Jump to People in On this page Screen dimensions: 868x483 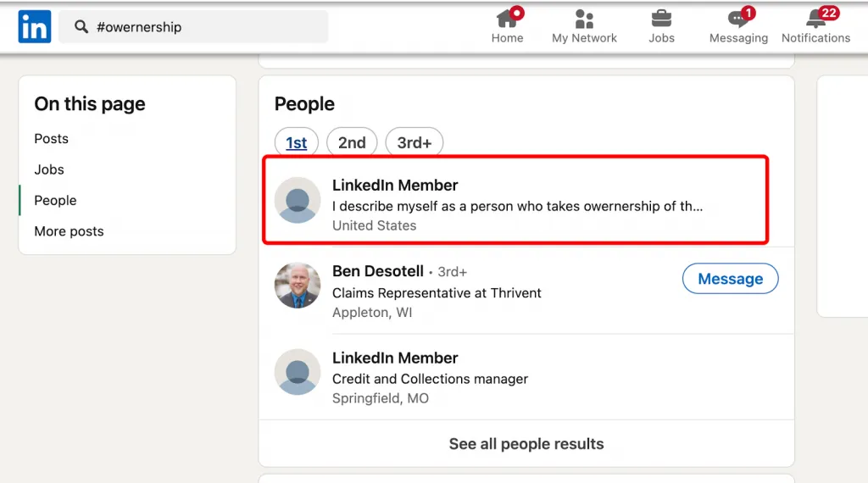55,200
